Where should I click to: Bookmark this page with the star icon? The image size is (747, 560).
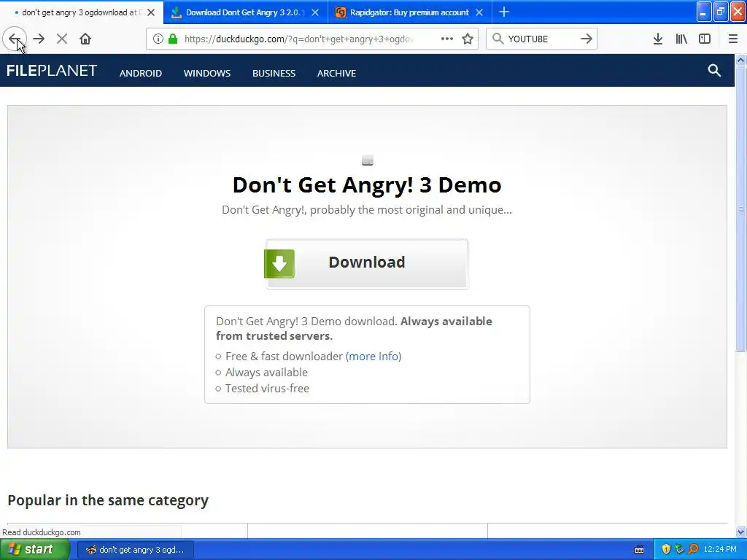pos(468,39)
